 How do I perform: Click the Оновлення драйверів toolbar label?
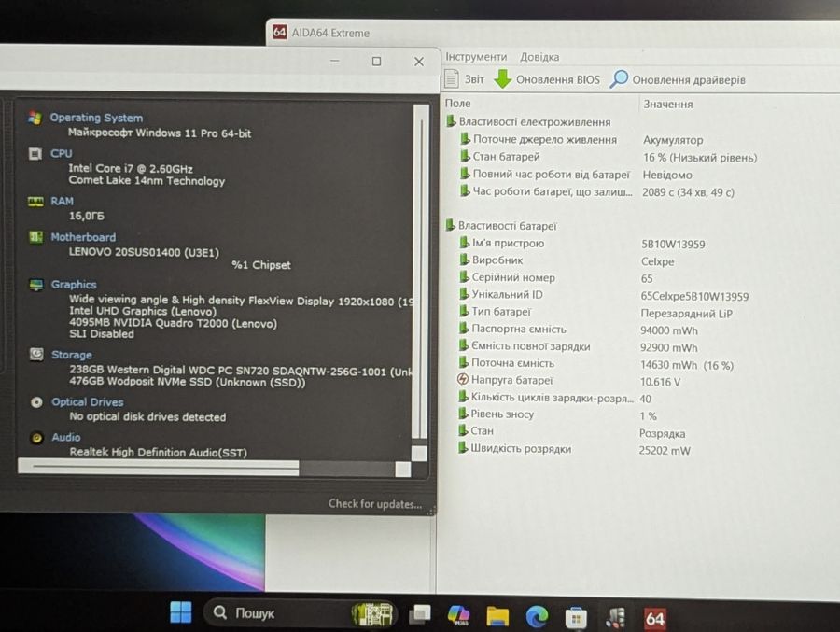tap(689, 80)
